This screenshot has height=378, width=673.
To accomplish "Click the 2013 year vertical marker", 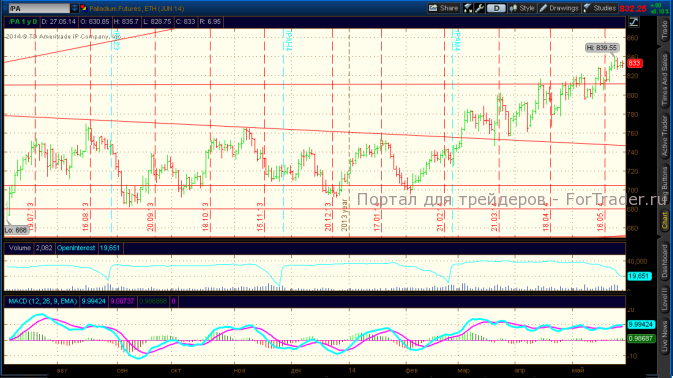I will tap(345, 215).
